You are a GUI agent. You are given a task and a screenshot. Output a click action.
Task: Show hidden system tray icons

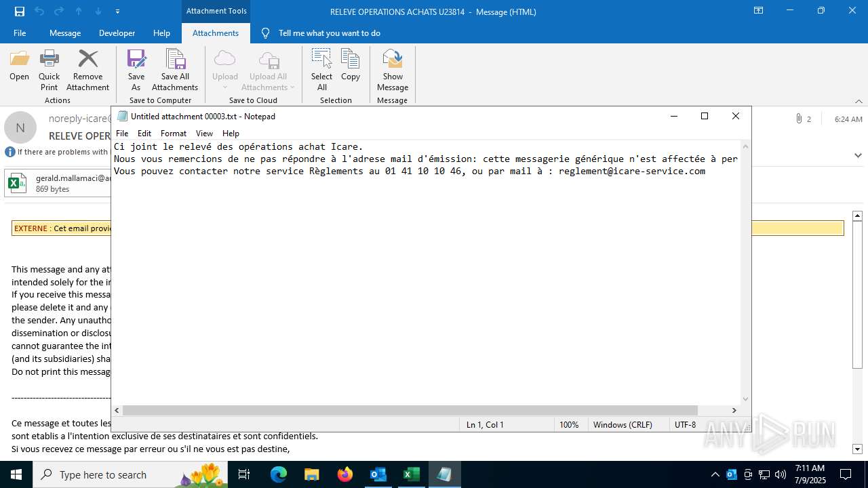click(x=715, y=474)
